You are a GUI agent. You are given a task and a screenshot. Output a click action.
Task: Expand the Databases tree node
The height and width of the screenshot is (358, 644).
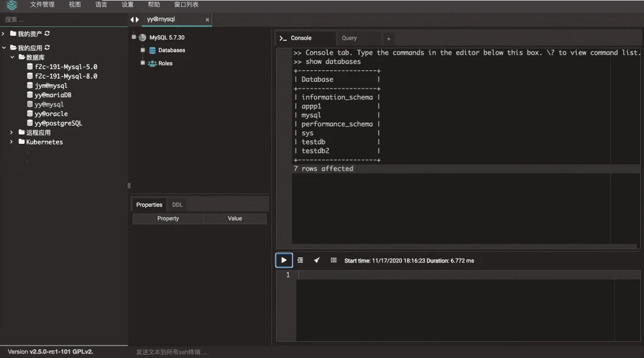143,50
